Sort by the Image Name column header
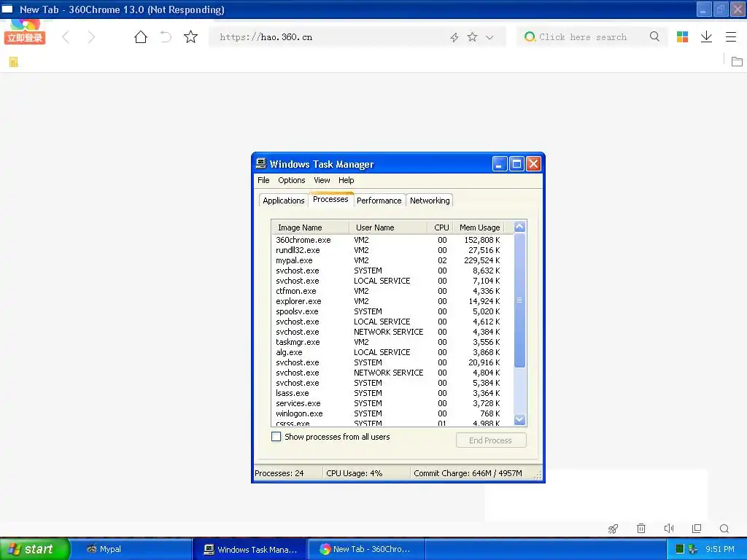Image resolution: width=747 pixels, height=560 pixels. 310,227
